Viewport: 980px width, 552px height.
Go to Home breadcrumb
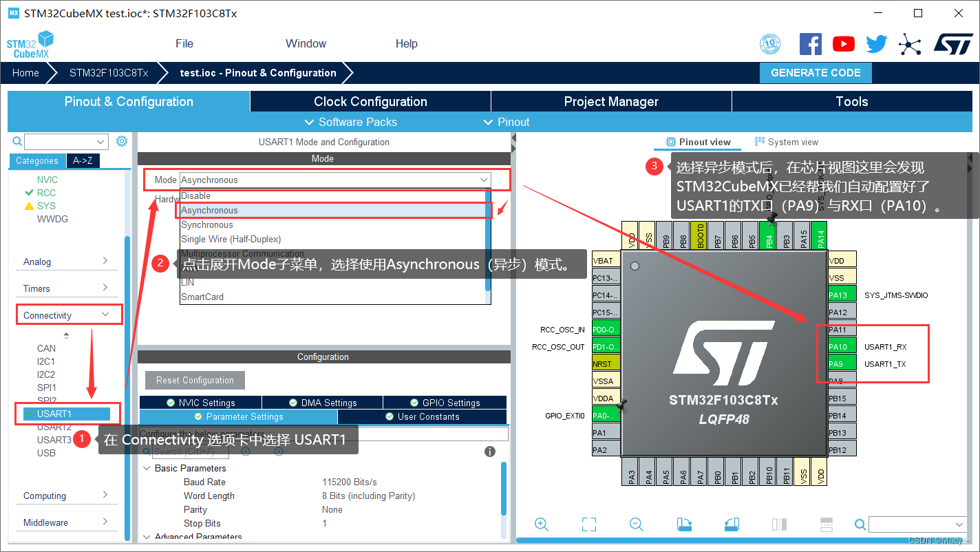[x=25, y=72]
